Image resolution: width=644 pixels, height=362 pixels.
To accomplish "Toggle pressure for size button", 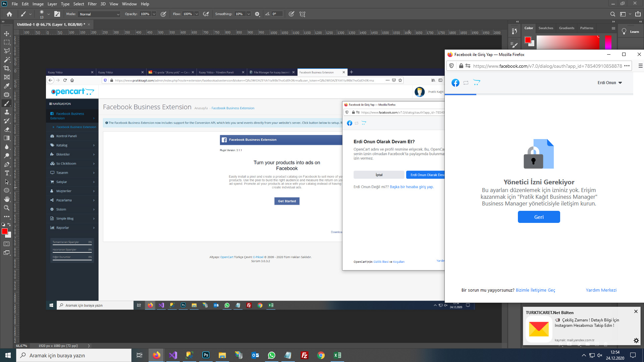I will pos(291,14).
